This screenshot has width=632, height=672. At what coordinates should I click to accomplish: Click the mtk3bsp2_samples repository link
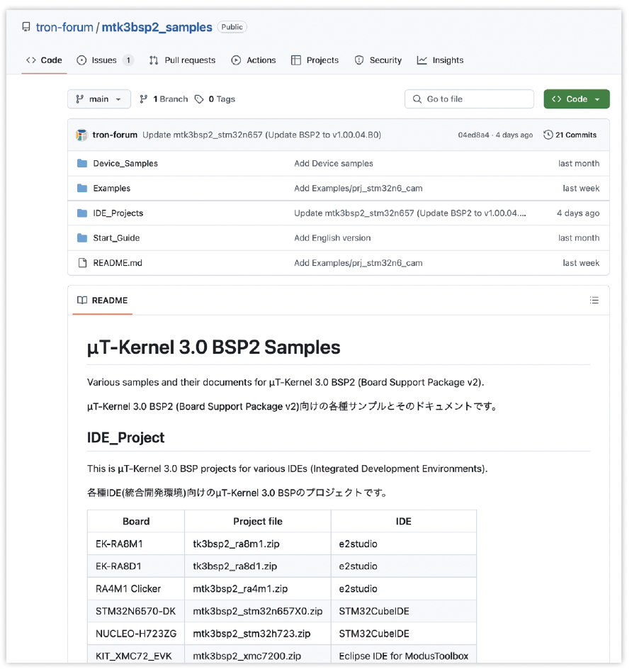click(x=157, y=27)
